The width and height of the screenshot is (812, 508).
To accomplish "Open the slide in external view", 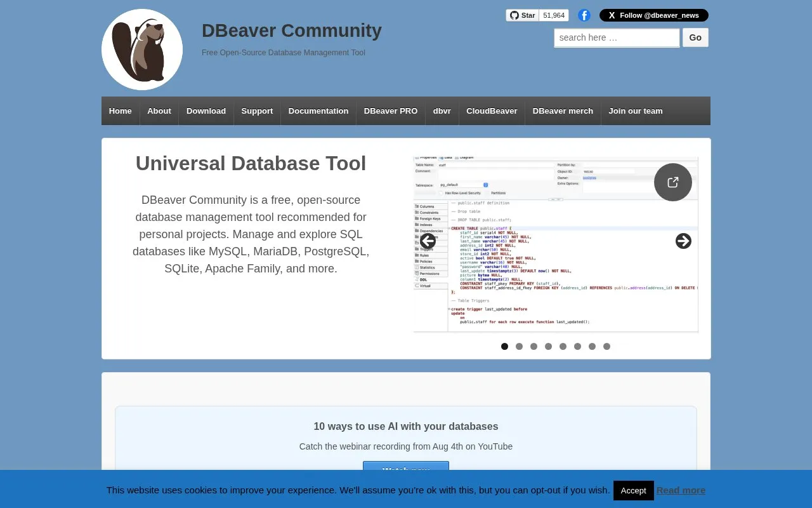I will pyautogui.click(x=673, y=182).
